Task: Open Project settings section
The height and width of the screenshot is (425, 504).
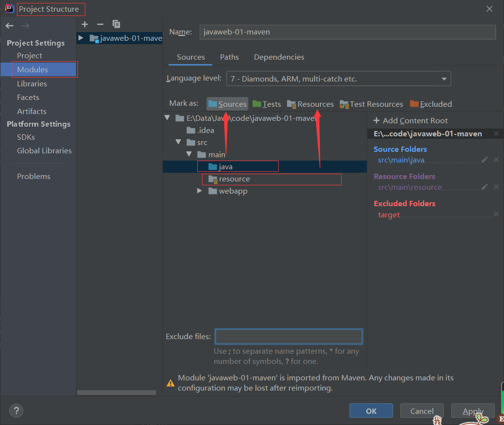Action: click(30, 56)
